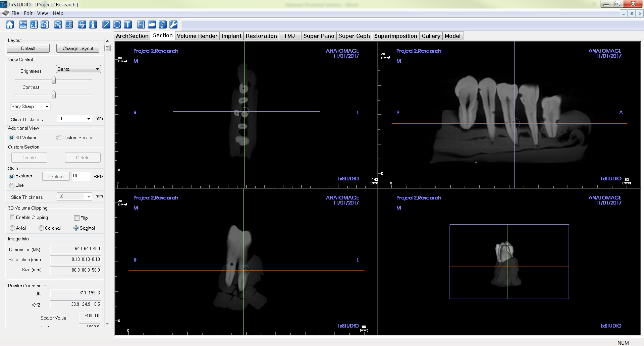Click the Home view toolbar icon
644x346 pixels.
coord(10,24)
